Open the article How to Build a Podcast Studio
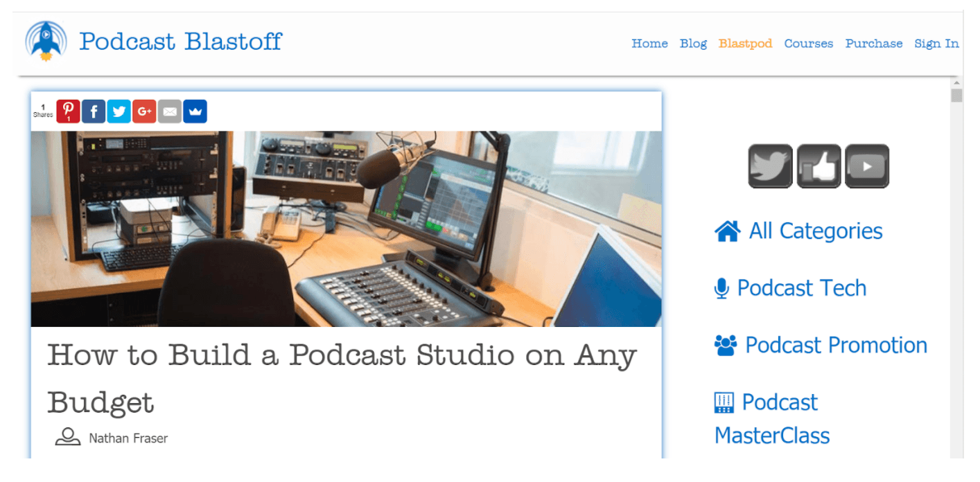This screenshot has width=980, height=482. pos(342,378)
